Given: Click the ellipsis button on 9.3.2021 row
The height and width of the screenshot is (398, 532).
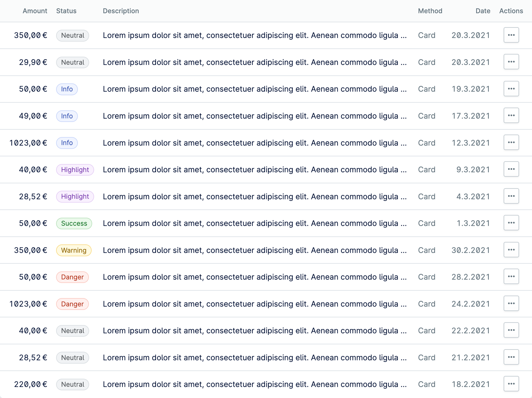Looking at the screenshot, I should 511,169.
